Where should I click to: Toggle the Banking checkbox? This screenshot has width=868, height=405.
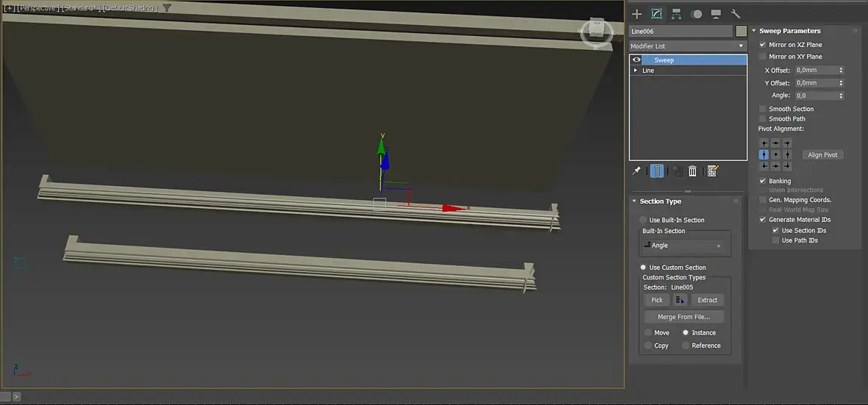coord(763,181)
